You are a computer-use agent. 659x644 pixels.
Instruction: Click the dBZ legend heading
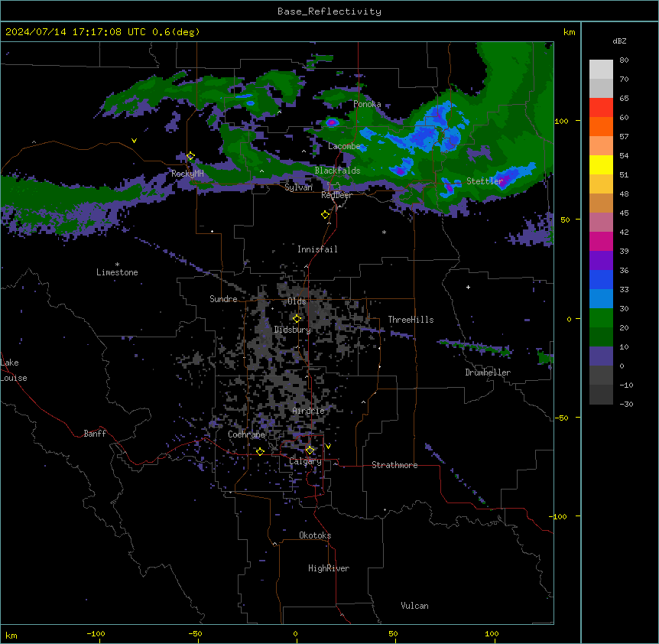pos(619,41)
